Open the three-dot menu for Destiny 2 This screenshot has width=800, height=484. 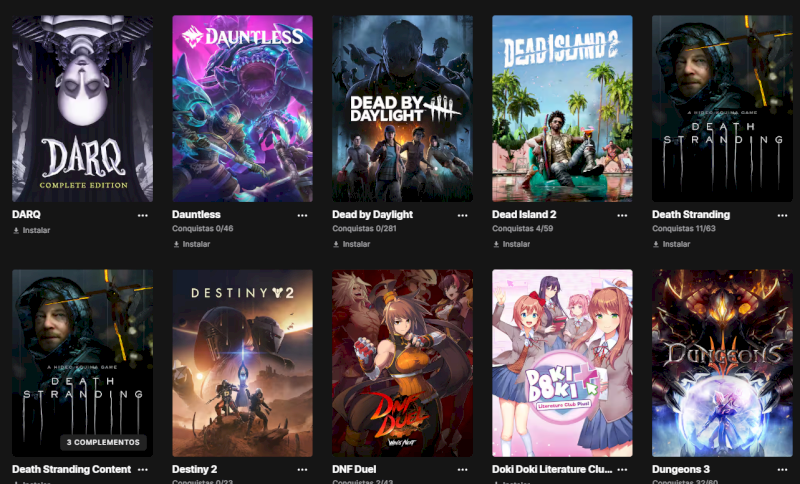coord(303,469)
